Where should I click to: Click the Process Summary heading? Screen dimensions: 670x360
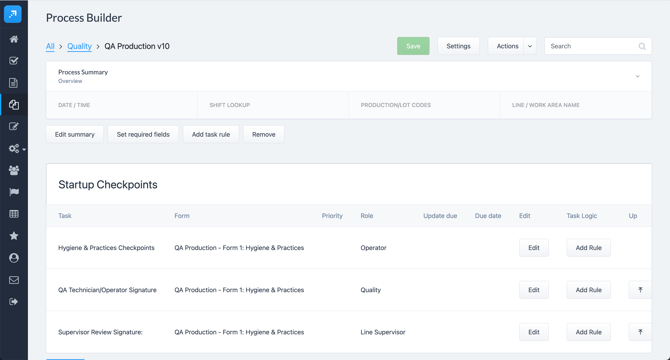click(x=83, y=72)
